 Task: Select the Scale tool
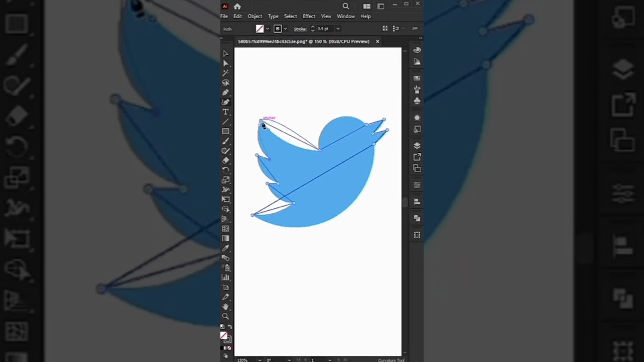(225, 180)
